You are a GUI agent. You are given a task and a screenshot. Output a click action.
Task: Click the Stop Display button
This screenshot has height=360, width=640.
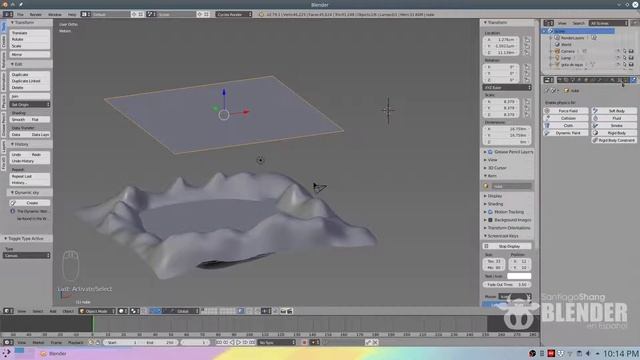click(507, 246)
